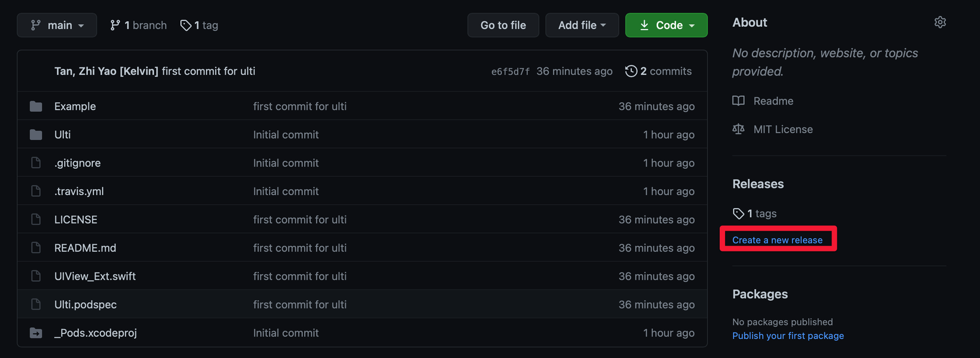
Task: Expand the Add file dropdown
Action: pos(581,26)
